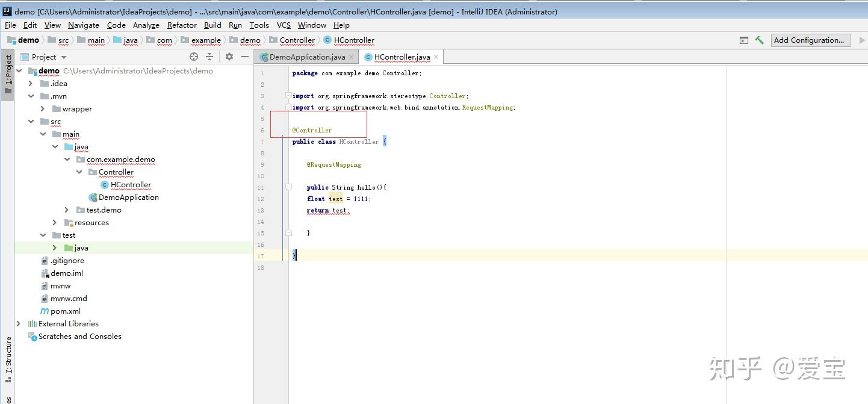Open Project panel settings gear
The height and width of the screenshot is (404, 868).
[229, 57]
